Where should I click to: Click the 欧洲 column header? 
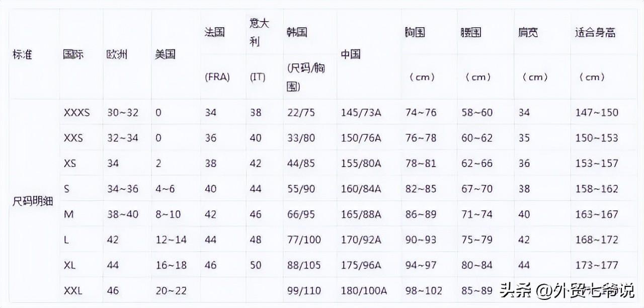click(117, 55)
